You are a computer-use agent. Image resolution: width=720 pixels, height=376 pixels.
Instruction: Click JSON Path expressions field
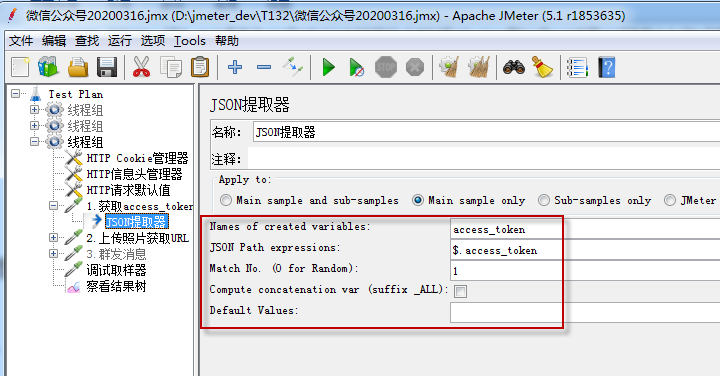[585, 250]
